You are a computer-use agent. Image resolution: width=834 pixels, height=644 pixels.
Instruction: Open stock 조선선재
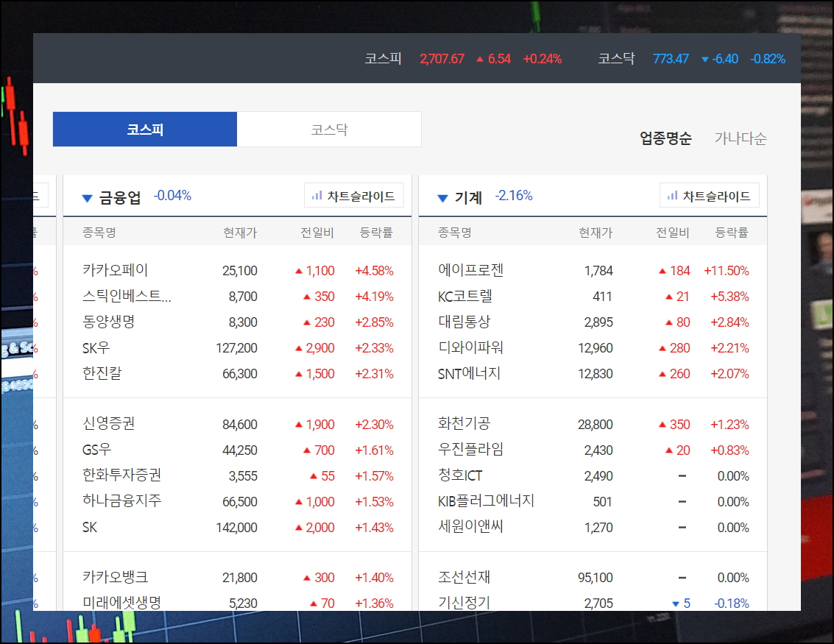[x=464, y=577]
